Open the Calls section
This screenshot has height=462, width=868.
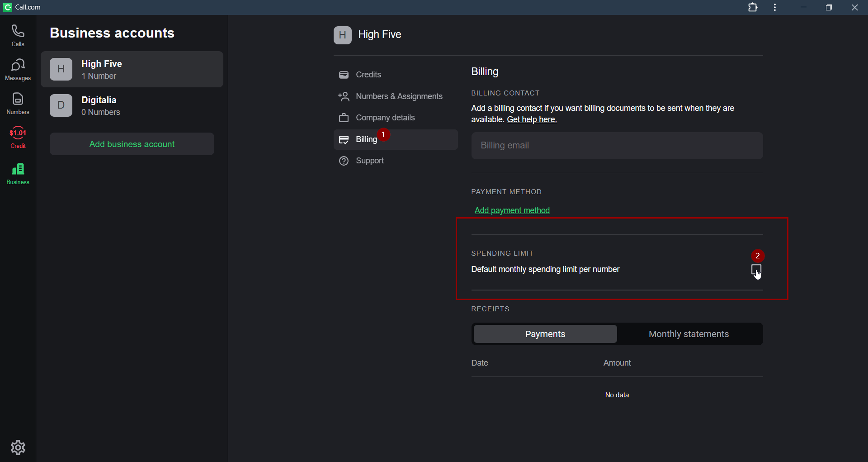coord(18,36)
